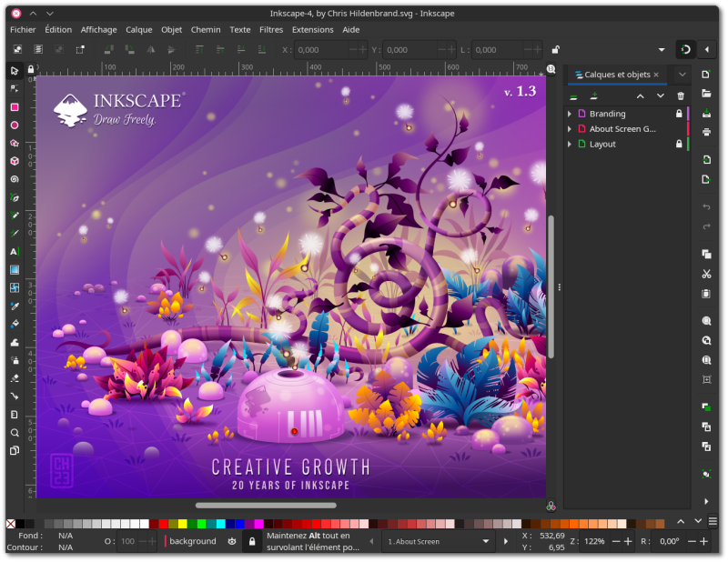Toggle lock on the Layout layer

click(x=679, y=144)
